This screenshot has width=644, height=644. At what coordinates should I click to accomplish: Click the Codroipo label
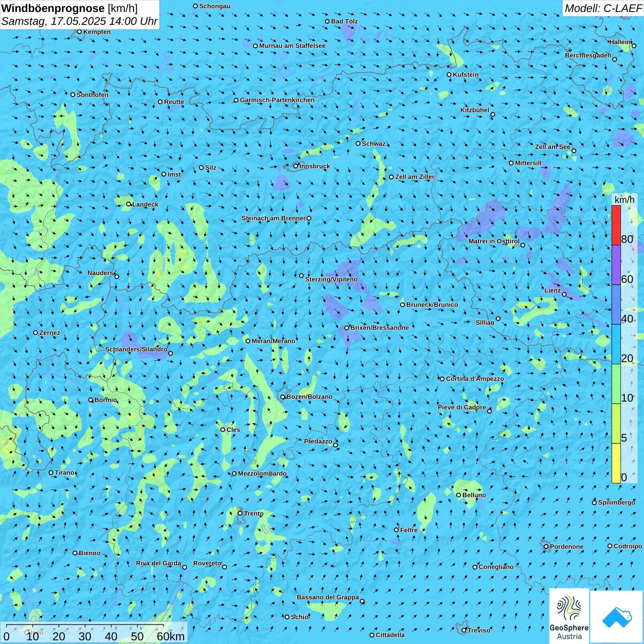(628, 546)
